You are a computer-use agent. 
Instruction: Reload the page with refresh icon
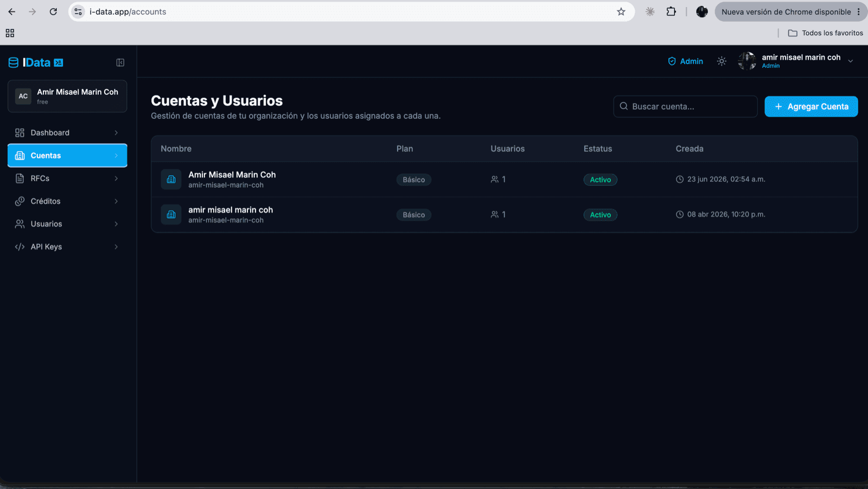53,11
